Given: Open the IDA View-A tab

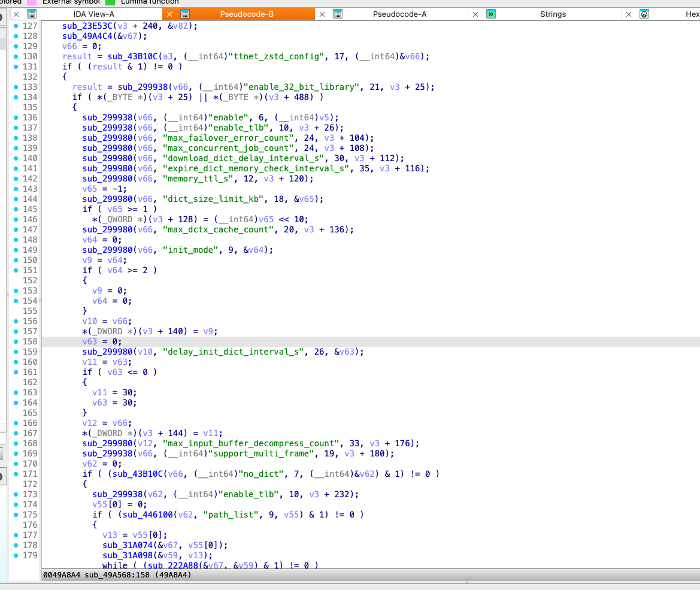Looking at the screenshot, I should [x=93, y=14].
